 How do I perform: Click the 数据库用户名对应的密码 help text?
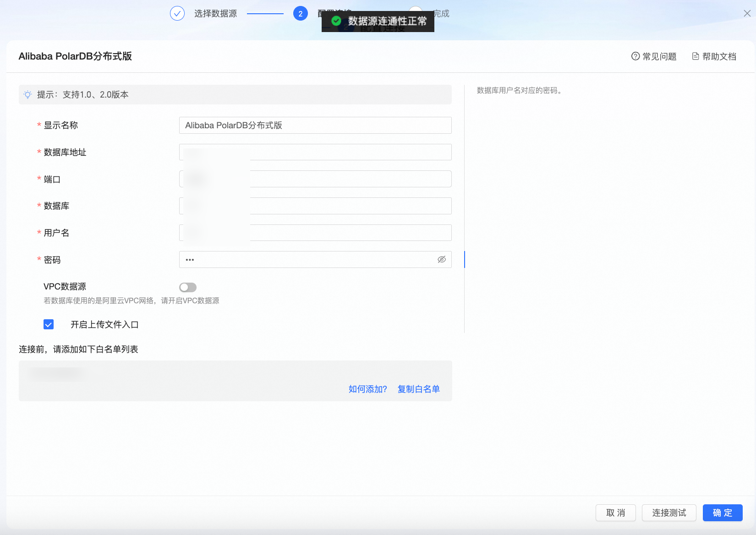tap(520, 90)
